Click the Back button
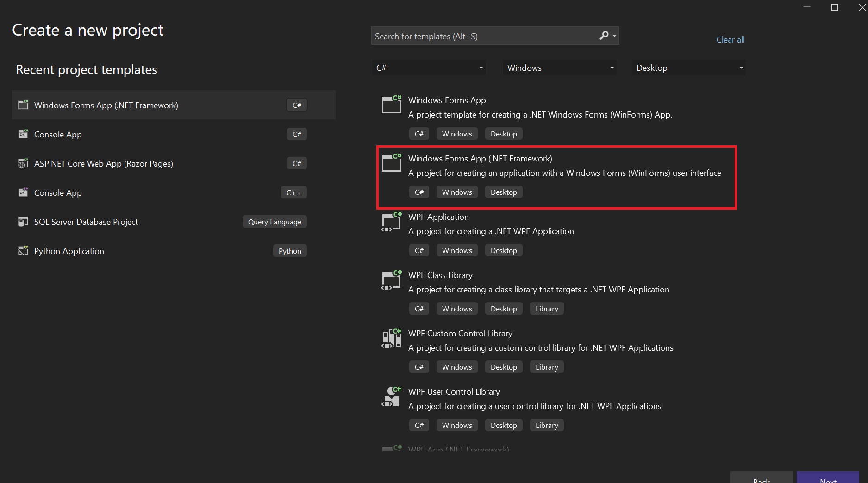The image size is (868, 483). [762, 477]
